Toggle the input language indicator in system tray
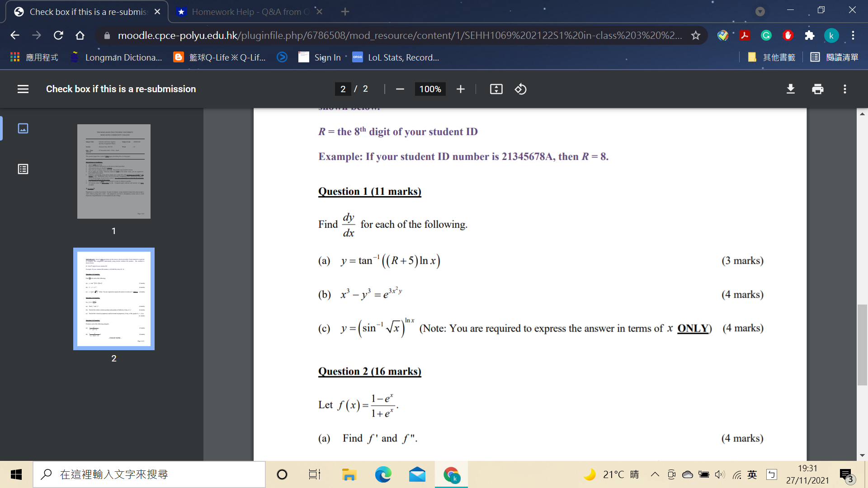 point(752,474)
